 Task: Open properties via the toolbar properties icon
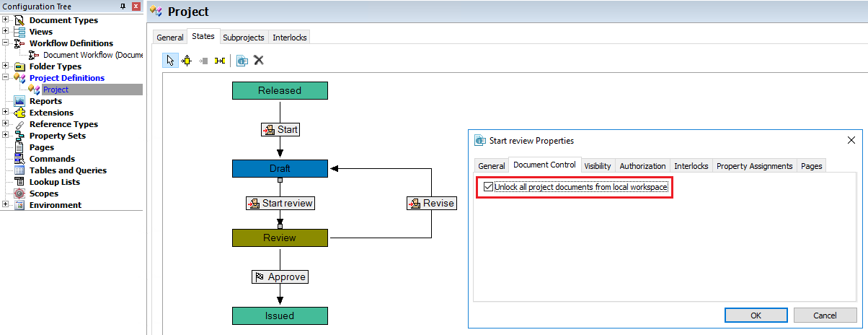pyautogui.click(x=242, y=61)
